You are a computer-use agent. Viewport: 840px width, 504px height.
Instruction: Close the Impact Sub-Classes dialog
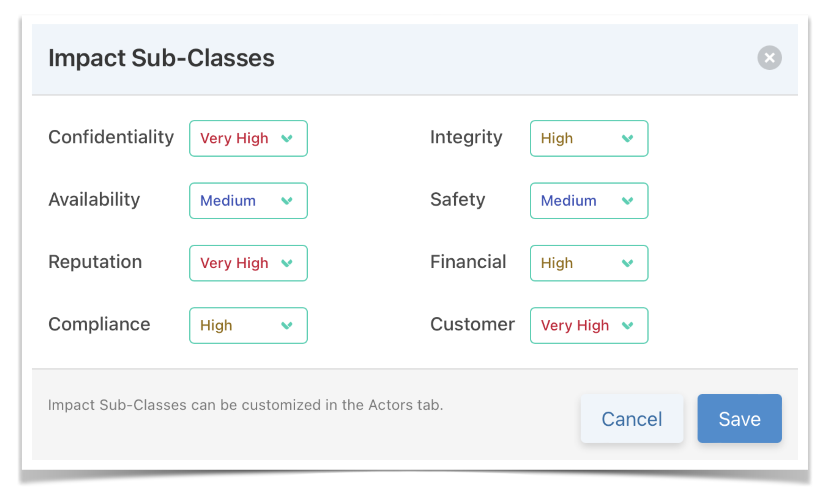tap(769, 58)
